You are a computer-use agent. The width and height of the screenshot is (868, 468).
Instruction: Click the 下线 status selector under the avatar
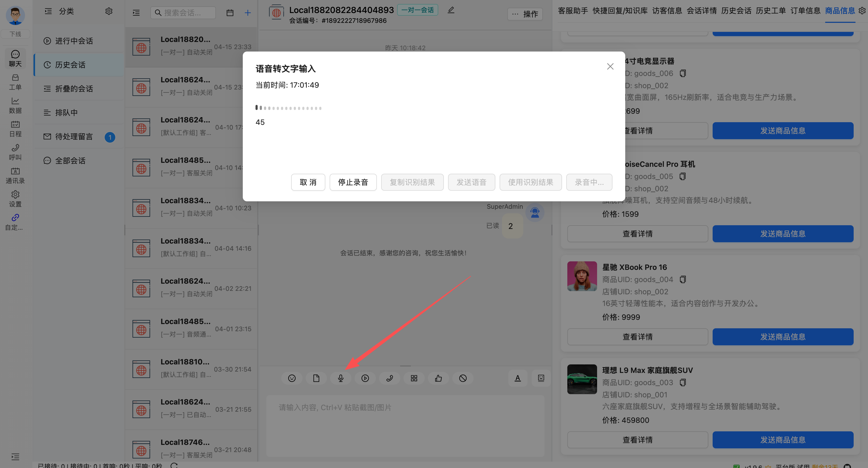point(15,34)
